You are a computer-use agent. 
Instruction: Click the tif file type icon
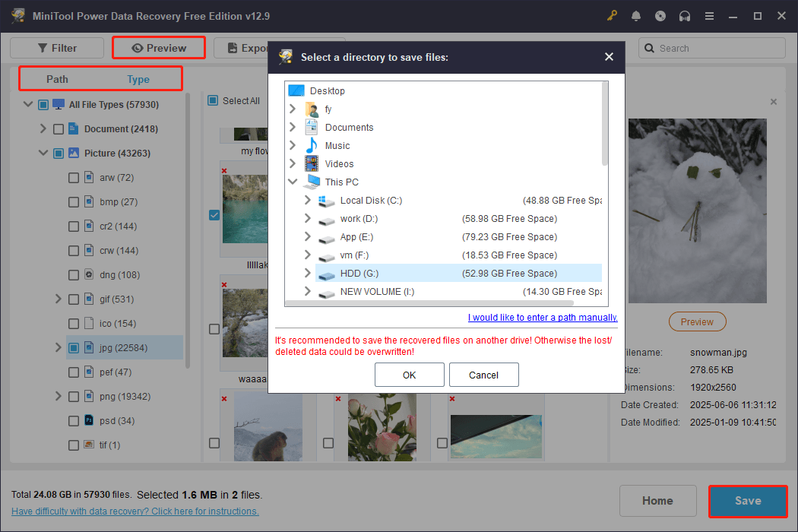[89, 445]
